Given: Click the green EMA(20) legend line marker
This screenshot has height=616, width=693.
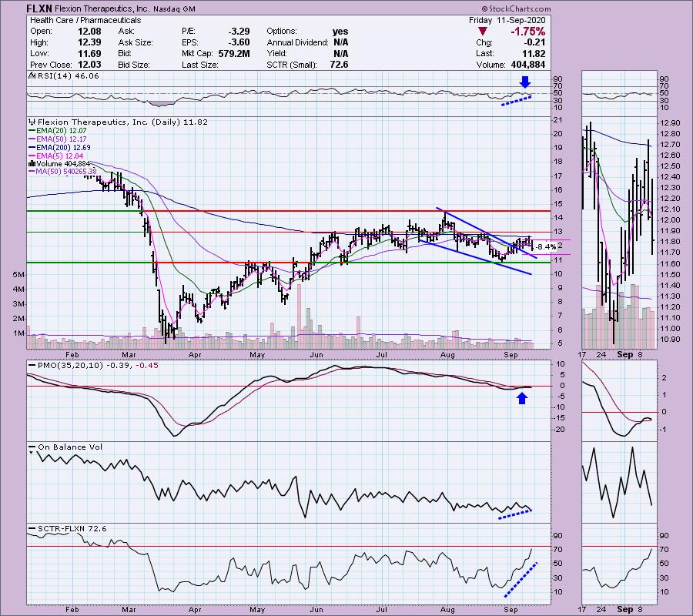Looking at the screenshot, I should 32,131.
